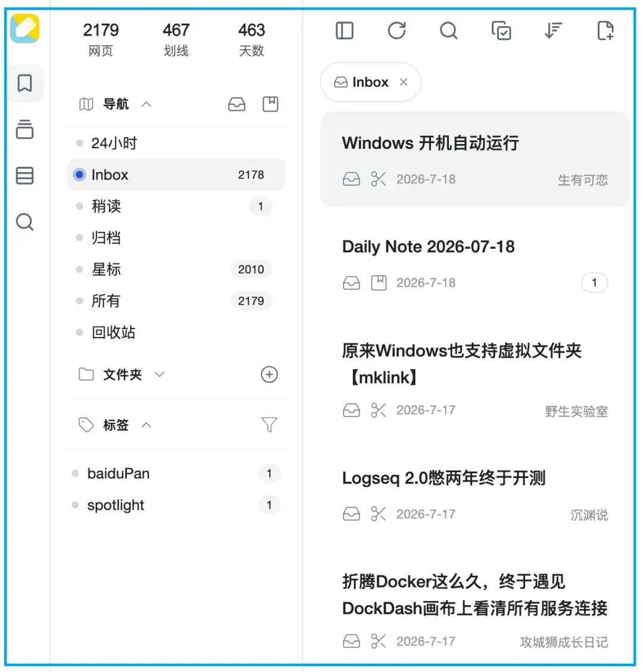
Task: Open the list view icon in left rail
Action: coord(25,176)
